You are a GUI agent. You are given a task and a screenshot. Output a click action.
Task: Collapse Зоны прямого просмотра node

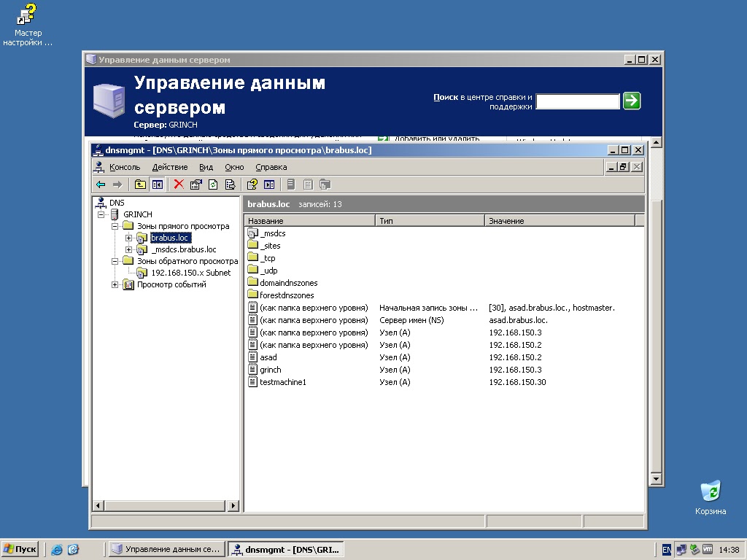tap(115, 226)
